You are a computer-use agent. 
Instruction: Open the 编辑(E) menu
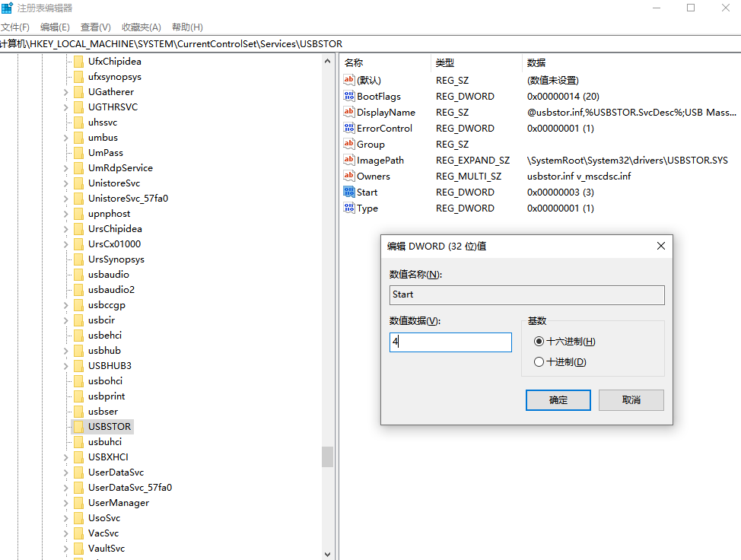[55, 27]
